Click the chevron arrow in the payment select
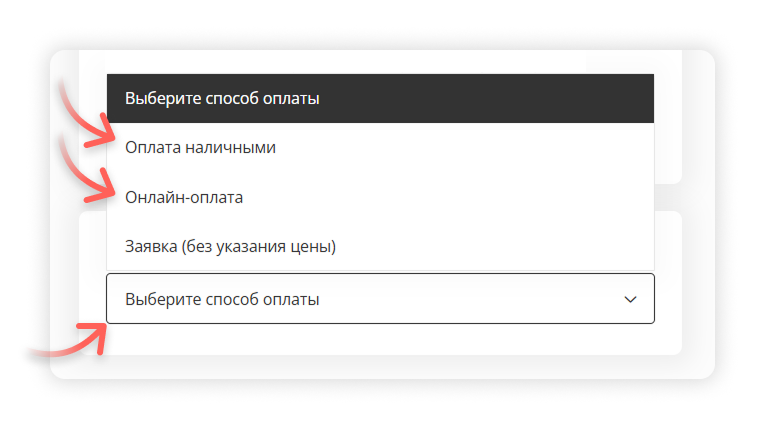This screenshot has height=429, width=765. click(x=630, y=299)
